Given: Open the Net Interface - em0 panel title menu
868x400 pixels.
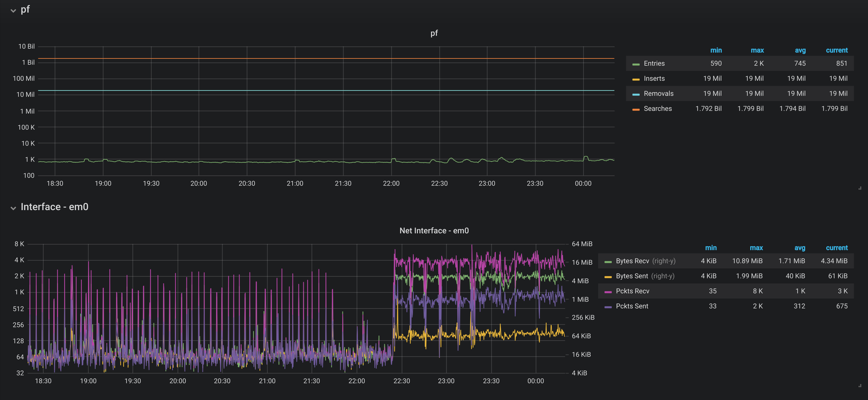Looking at the screenshot, I should (434, 231).
